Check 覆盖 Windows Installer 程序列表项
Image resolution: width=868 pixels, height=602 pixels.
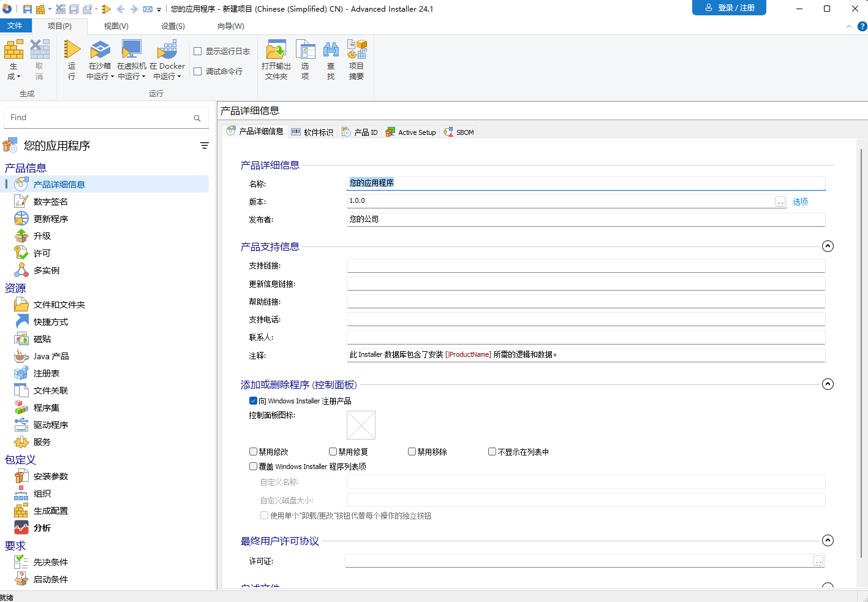click(x=253, y=467)
